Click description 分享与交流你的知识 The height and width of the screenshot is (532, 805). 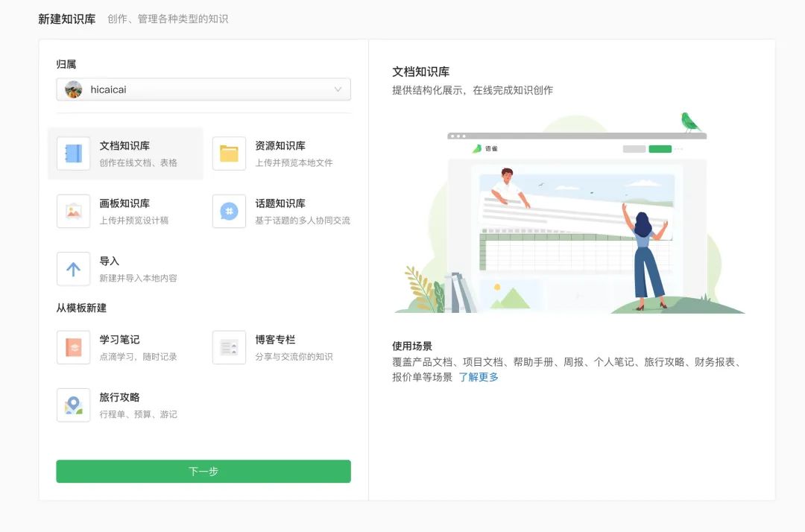point(294,357)
